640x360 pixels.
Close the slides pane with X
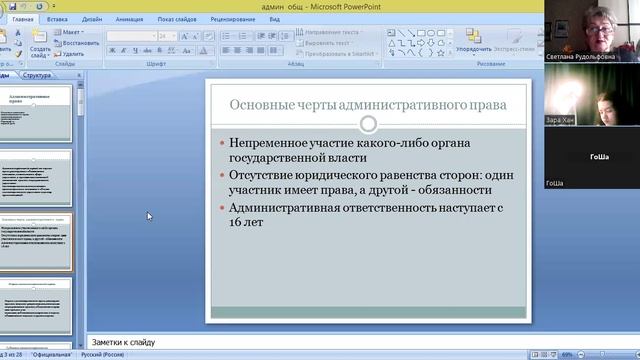pos(79,75)
